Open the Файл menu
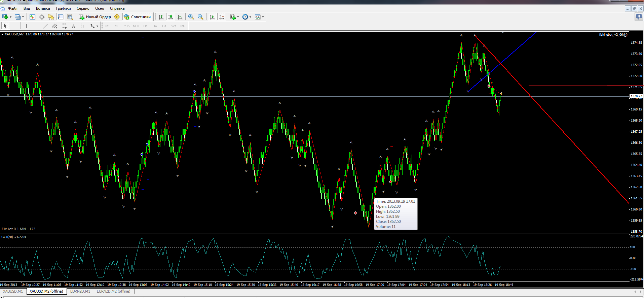This screenshot has width=644, height=298. tap(13, 8)
